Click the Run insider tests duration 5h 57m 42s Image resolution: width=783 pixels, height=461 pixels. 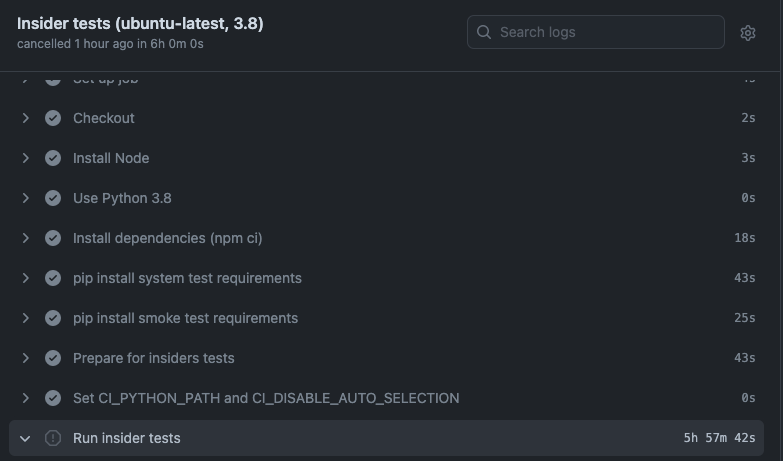tap(719, 438)
